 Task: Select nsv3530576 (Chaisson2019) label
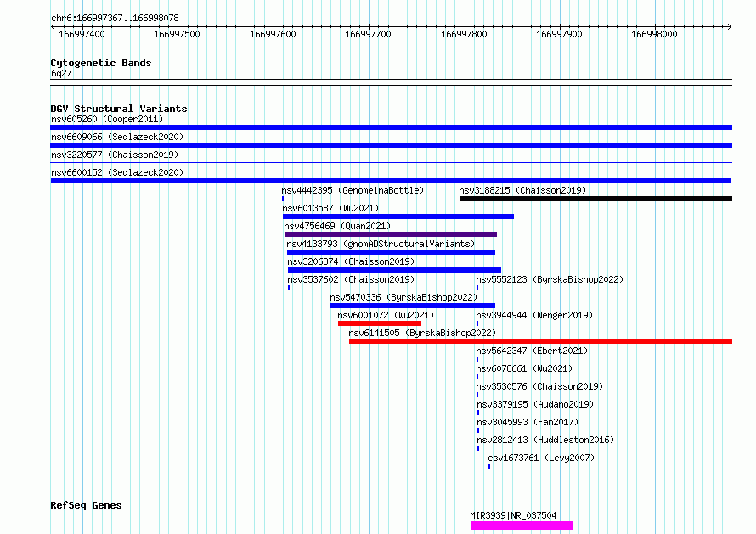pos(539,386)
